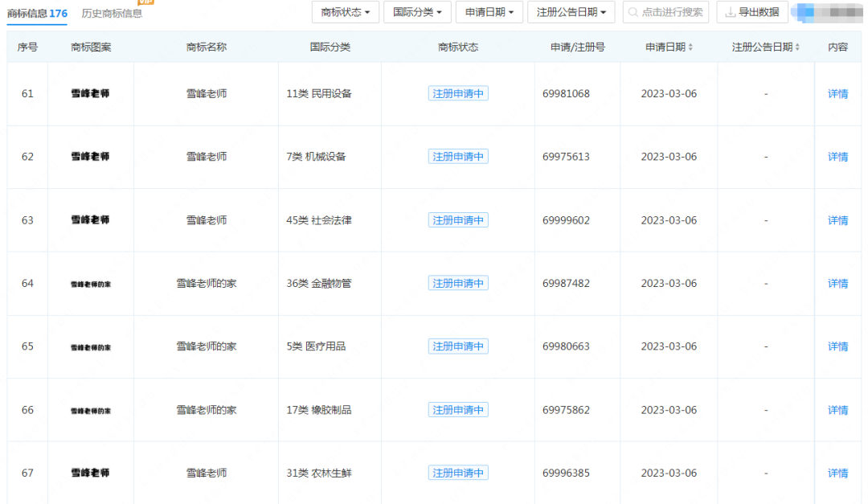The width and height of the screenshot is (868, 504).
Task: Select application number 69999602
Action: pos(566,220)
